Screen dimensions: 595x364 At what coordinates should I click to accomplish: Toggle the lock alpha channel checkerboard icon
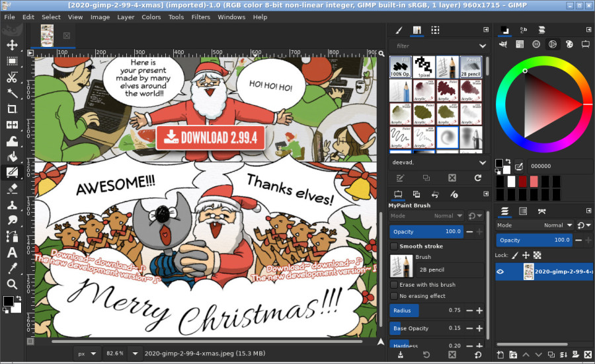(x=537, y=255)
